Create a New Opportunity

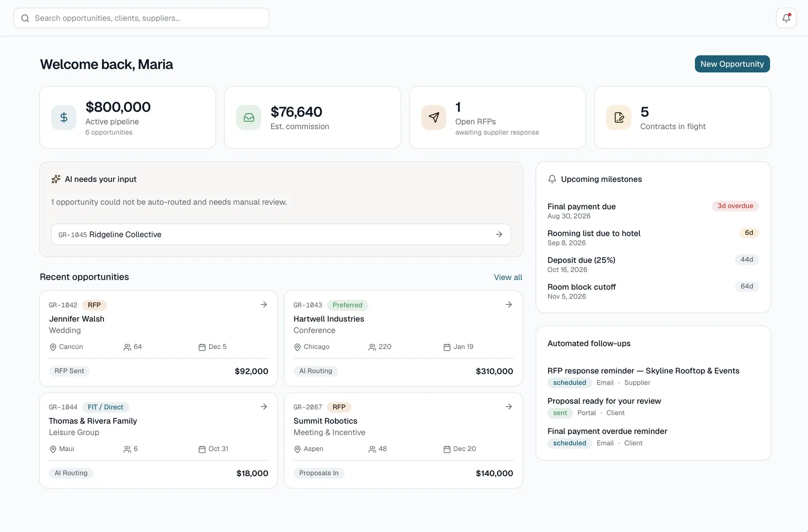point(732,64)
